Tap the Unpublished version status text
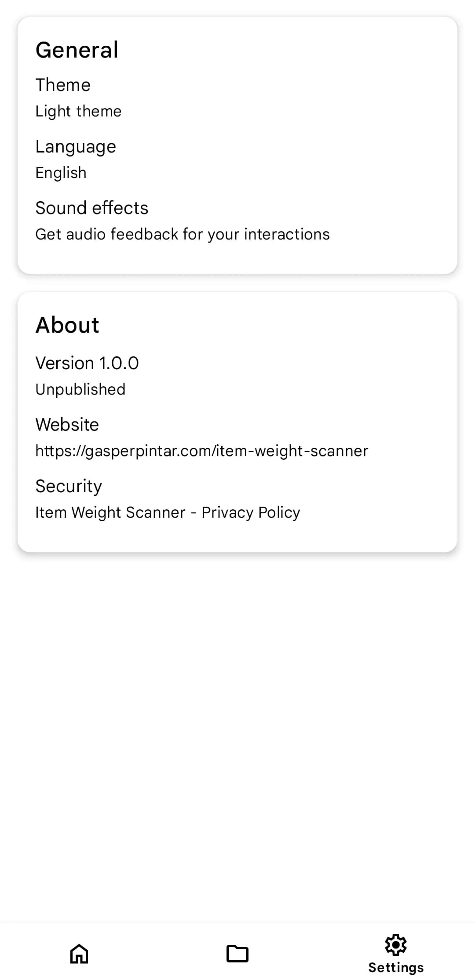The image size is (475, 980). pyautogui.click(x=80, y=388)
